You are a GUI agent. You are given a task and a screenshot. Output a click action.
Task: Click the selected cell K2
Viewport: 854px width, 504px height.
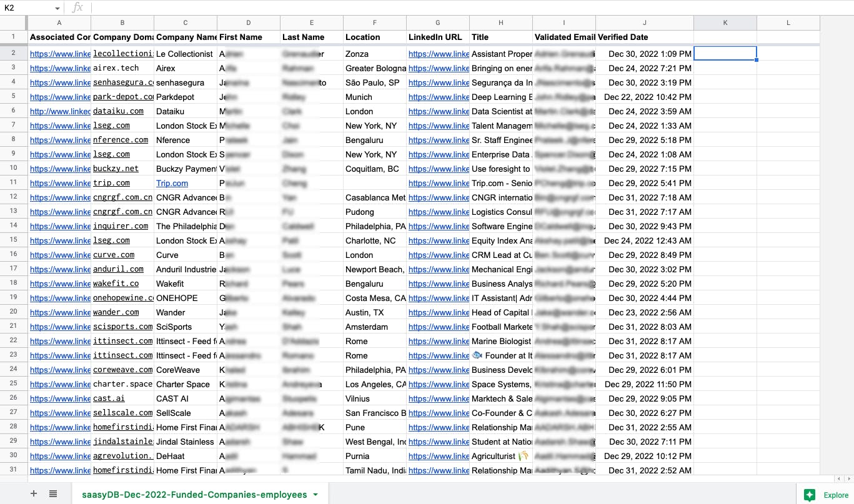tap(725, 54)
